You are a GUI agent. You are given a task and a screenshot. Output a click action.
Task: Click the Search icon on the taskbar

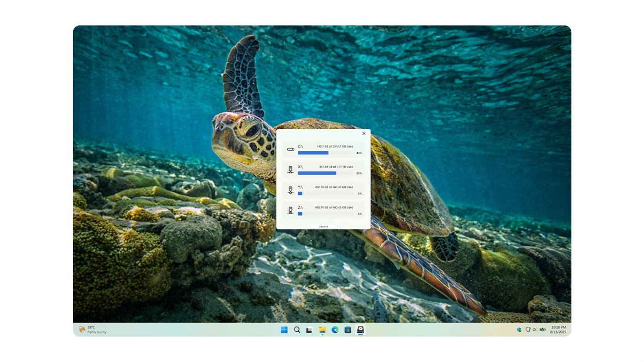(297, 329)
